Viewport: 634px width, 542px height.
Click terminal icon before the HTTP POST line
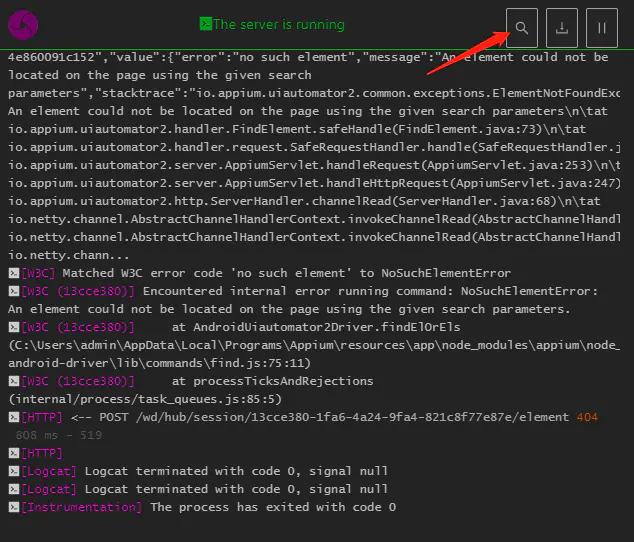tap(14, 417)
